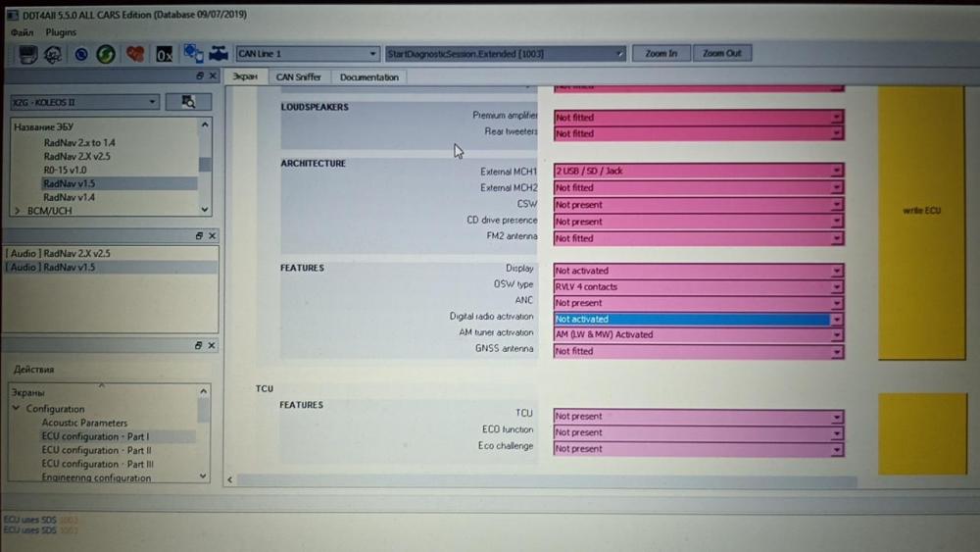Image resolution: width=980 pixels, height=552 pixels.
Task: Switch to the Documentation tab
Action: [368, 76]
